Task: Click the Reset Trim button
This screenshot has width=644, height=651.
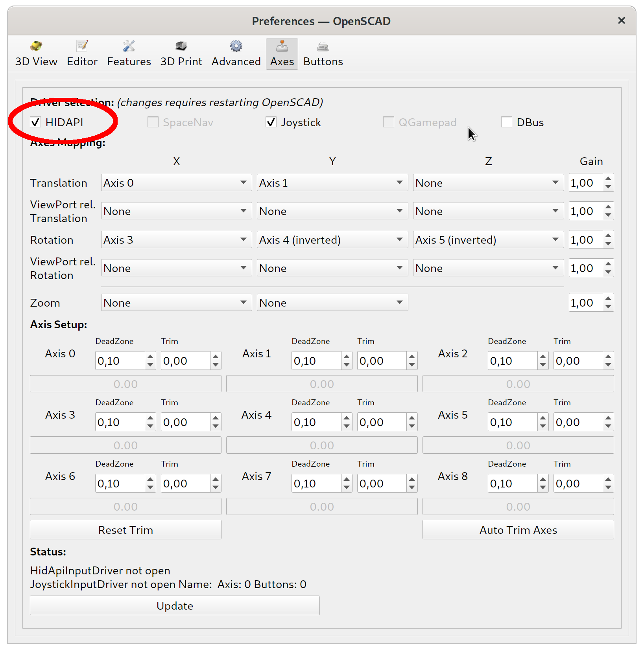Action: pos(125,530)
